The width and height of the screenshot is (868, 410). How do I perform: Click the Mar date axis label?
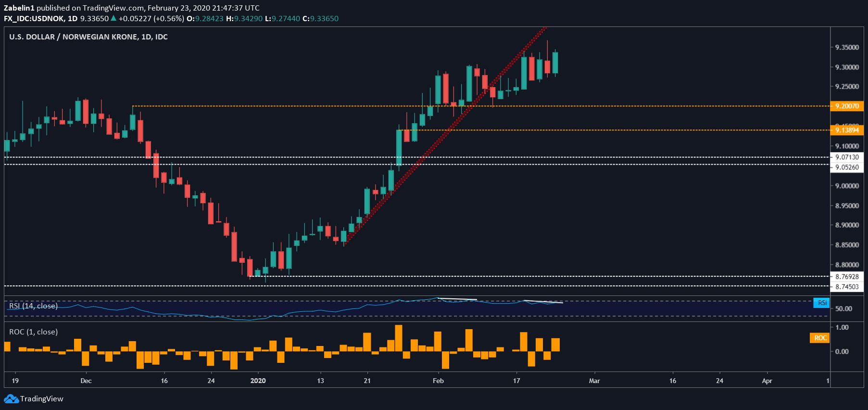click(594, 381)
